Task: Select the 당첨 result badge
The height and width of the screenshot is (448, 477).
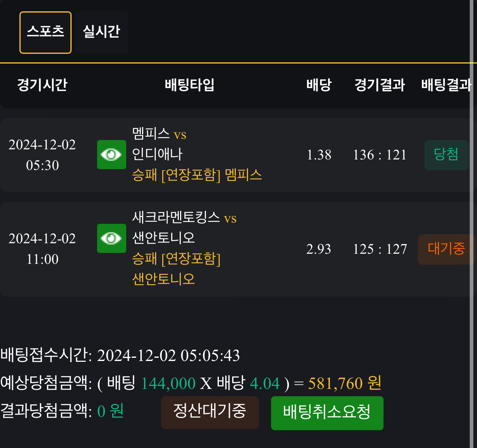Action: [x=446, y=155]
